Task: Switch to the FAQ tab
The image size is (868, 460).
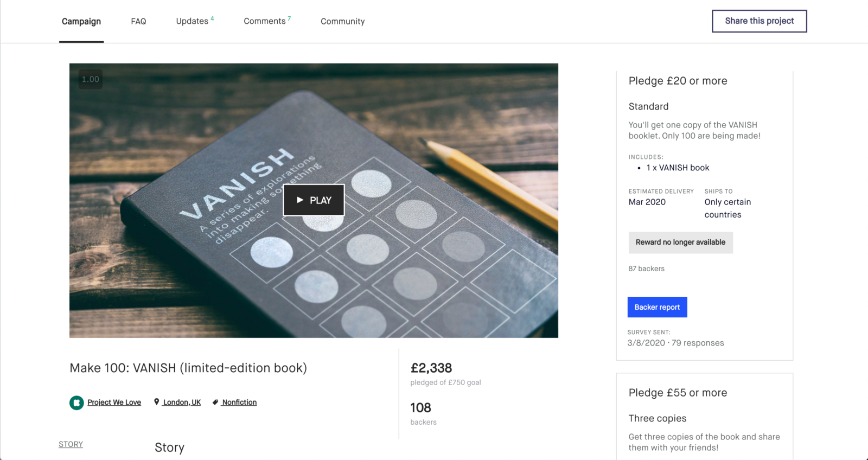Action: coord(138,21)
